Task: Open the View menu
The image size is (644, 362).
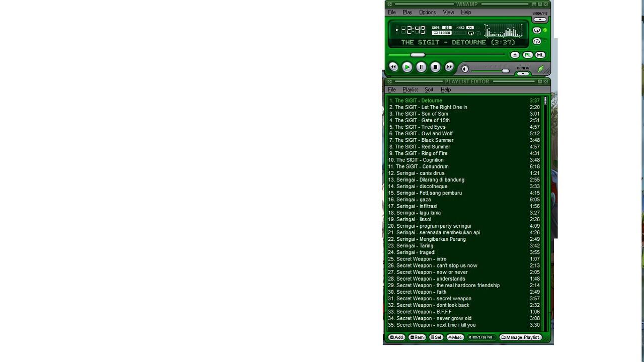Action: click(x=448, y=13)
